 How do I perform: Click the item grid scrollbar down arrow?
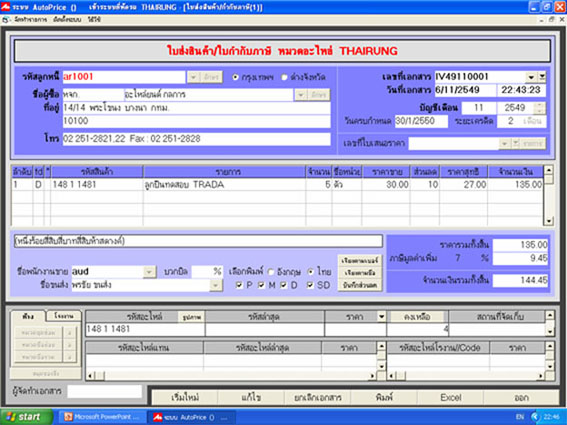[x=549, y=221]
